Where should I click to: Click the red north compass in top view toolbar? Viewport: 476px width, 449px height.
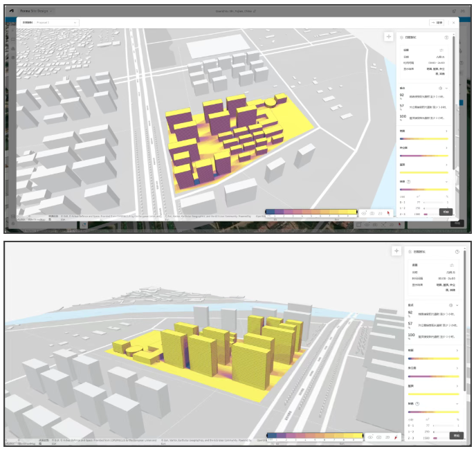(x=388, y=213)
